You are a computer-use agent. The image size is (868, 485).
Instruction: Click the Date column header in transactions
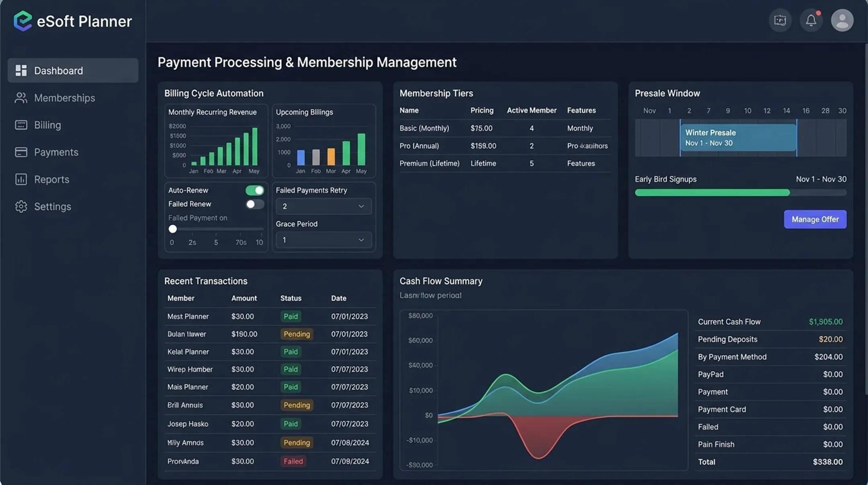coord(339,298)
